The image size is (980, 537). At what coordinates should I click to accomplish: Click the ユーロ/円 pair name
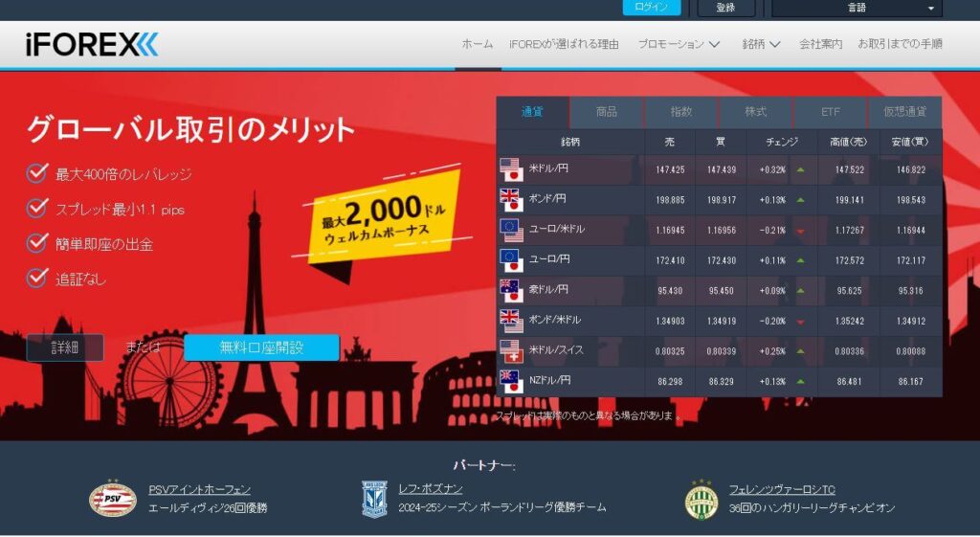[x=548, y=258]
